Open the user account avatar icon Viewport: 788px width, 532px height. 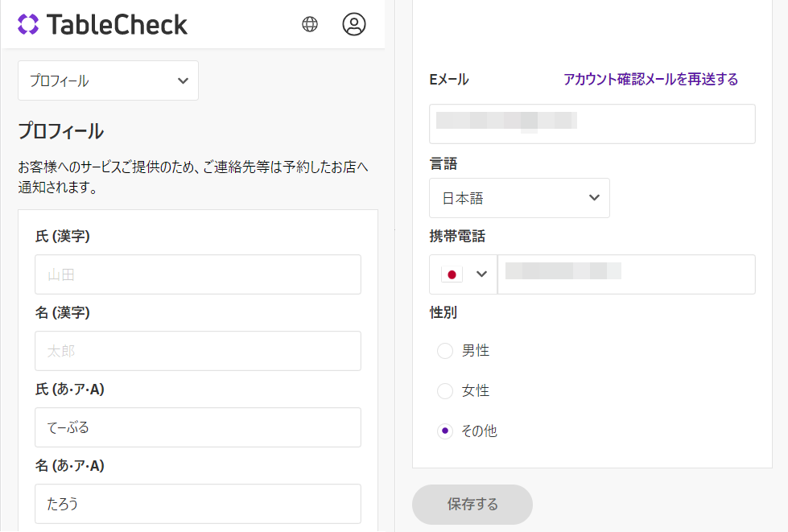354,24
